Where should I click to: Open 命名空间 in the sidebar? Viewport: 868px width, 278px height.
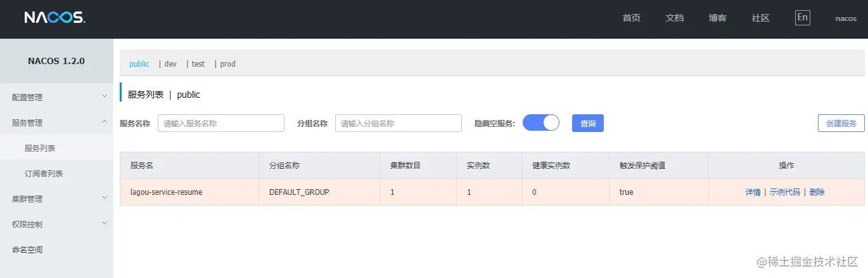(27, 249)
